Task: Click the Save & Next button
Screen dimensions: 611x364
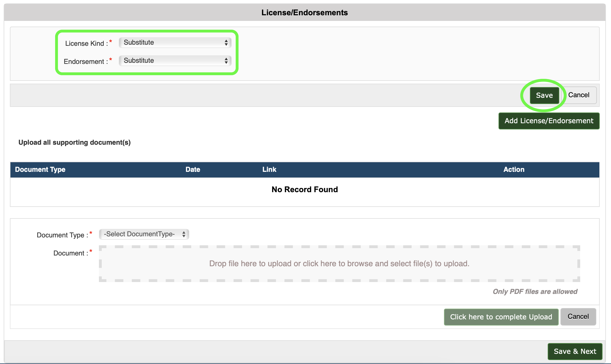Action: [575, 352]
